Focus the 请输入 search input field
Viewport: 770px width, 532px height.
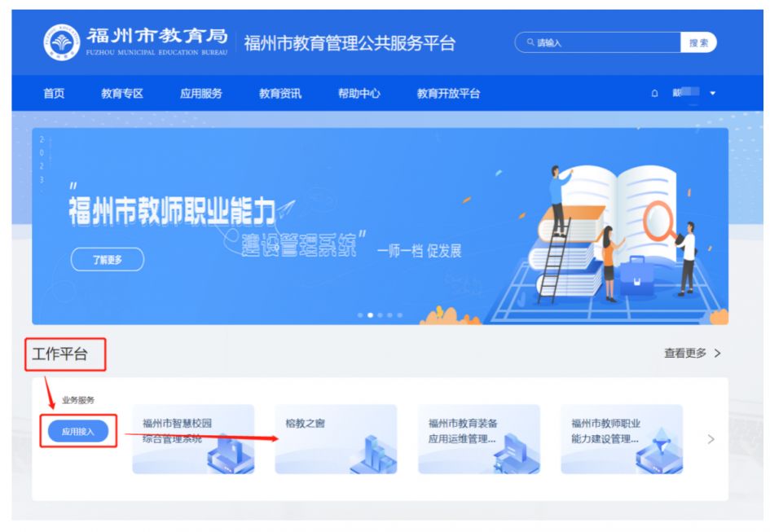click(x=597, y=42)
